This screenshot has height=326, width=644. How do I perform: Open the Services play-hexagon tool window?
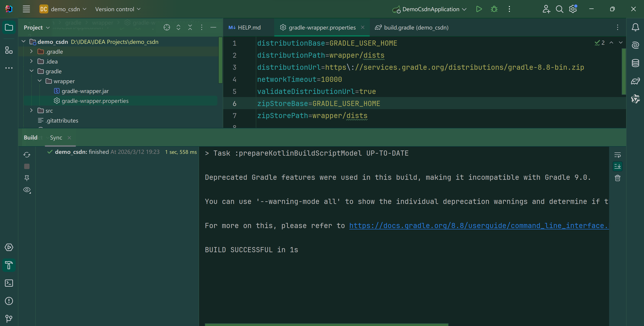(9, 247)
